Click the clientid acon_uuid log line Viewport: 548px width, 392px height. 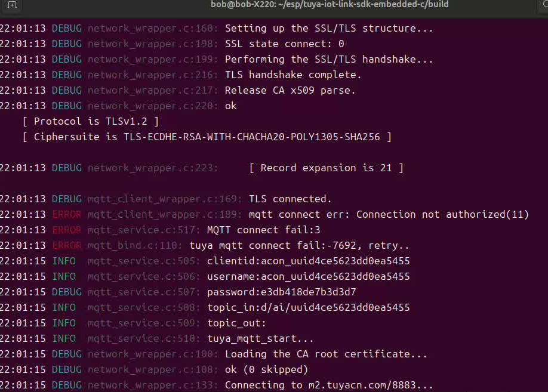point(205,261)
